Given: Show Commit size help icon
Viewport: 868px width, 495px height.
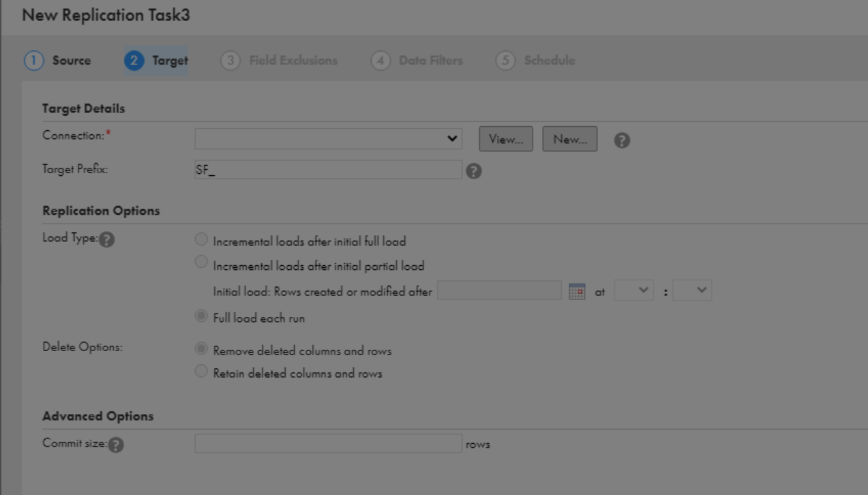Looking at the screenshot, I should click(117, 445).
